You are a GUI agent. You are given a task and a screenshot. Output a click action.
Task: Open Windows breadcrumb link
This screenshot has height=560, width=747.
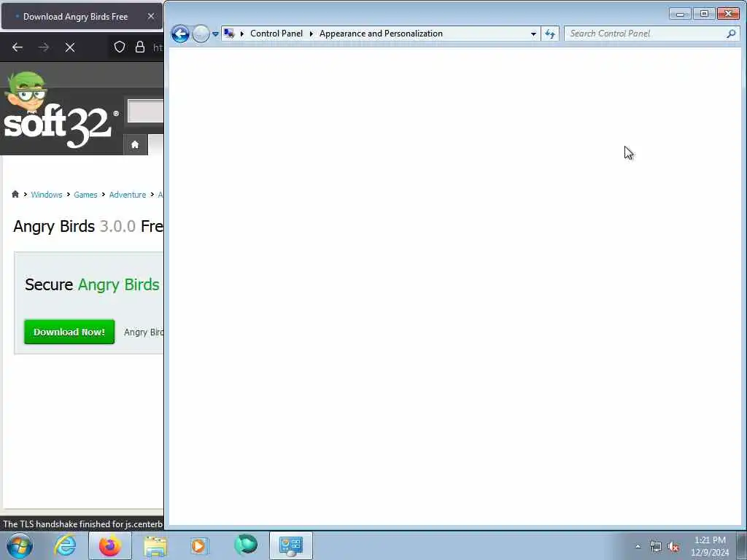[47, 195]
